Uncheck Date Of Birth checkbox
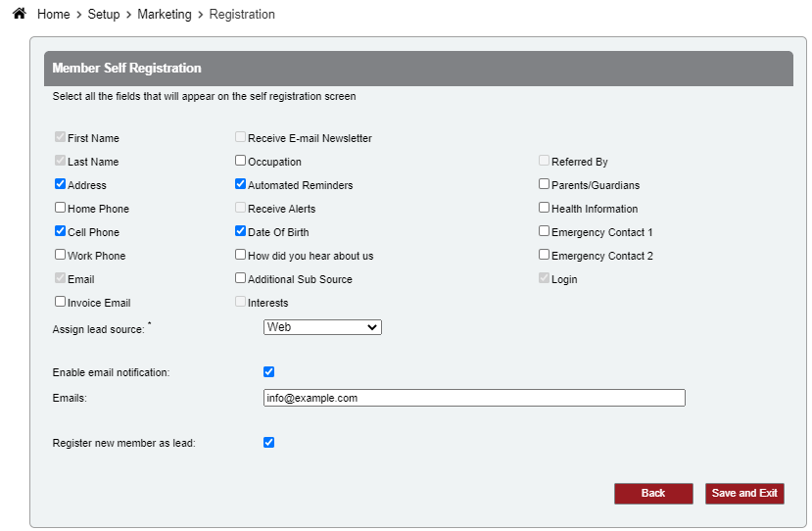This screenshot has width=812, height=531. 241,231
